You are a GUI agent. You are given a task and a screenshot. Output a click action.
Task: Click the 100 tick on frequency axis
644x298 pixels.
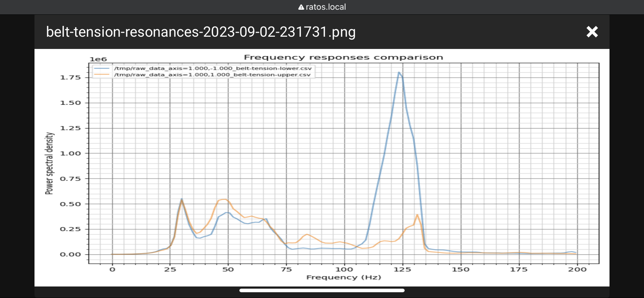tap(344, 269)
